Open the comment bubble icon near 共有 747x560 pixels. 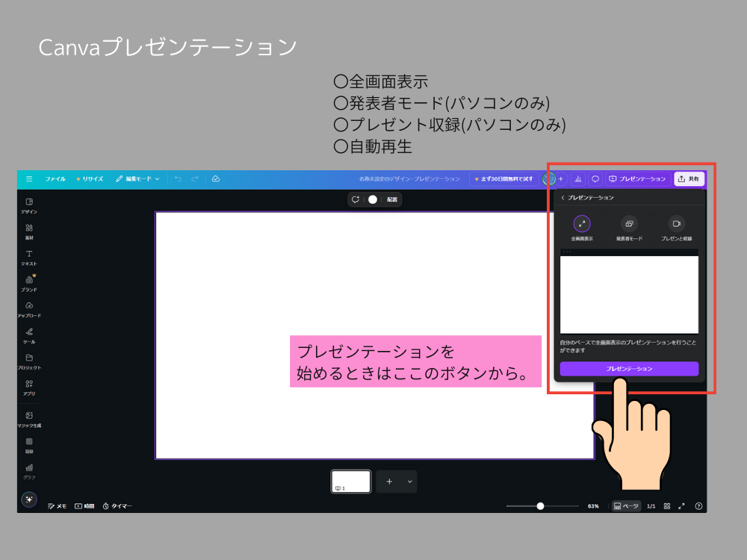coord(595,178)
